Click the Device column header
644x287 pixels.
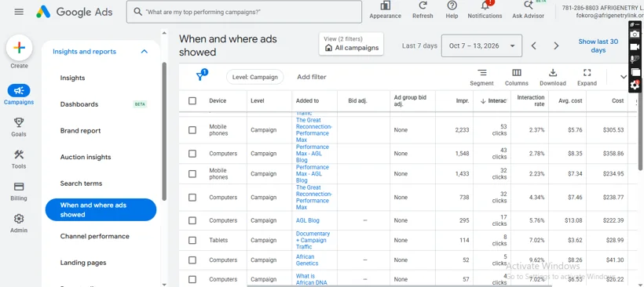(x=218, y=100)
